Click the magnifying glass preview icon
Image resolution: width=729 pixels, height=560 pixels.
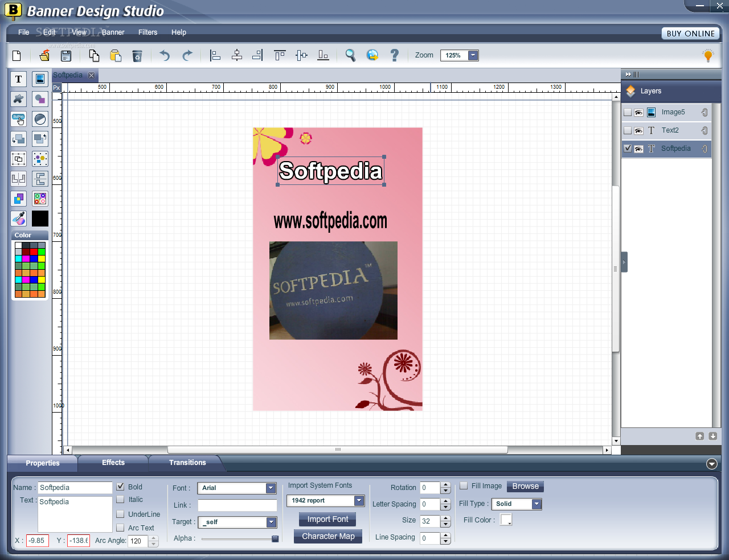pyautogui.click(x=350, y=55)
